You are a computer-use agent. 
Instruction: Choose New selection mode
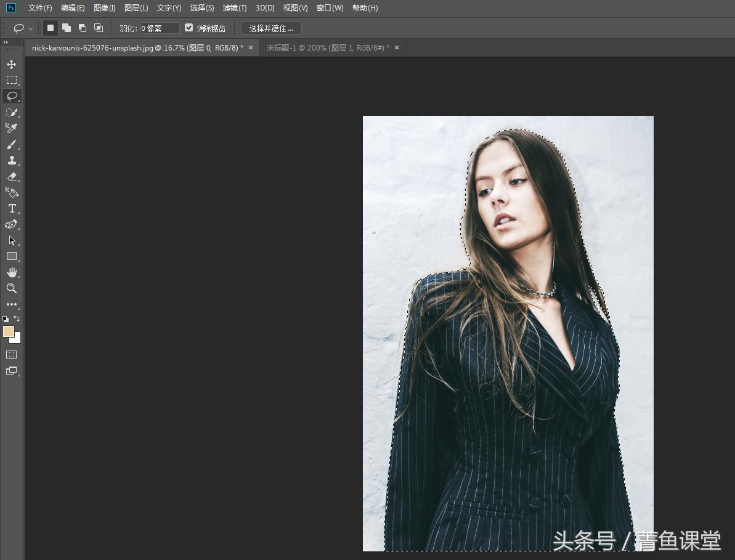click(x=51, y=28)
